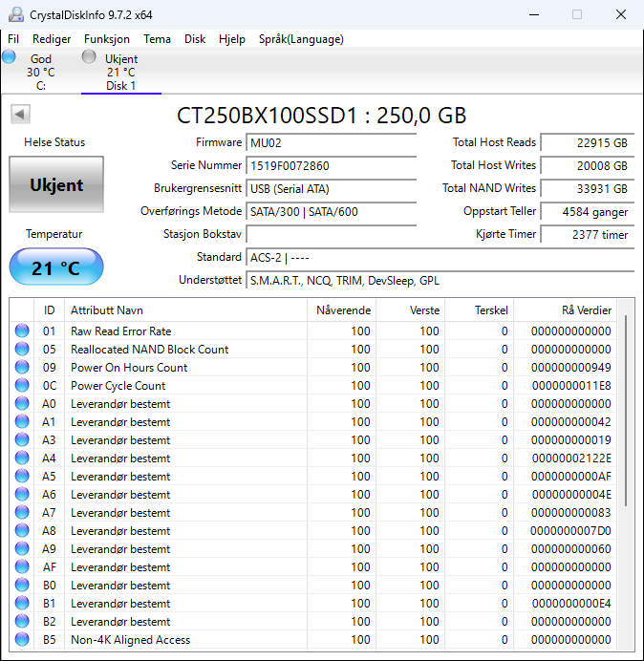Sort by the ID column header
The width and height of the screenshot is (644, 661).
(50, 310)
